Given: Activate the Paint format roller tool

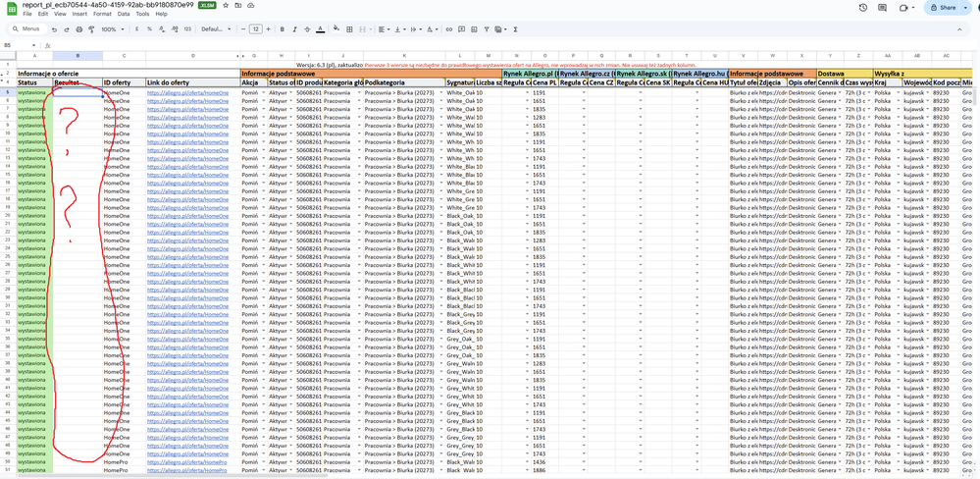Looking at the screenshot, I should (91, 29).
